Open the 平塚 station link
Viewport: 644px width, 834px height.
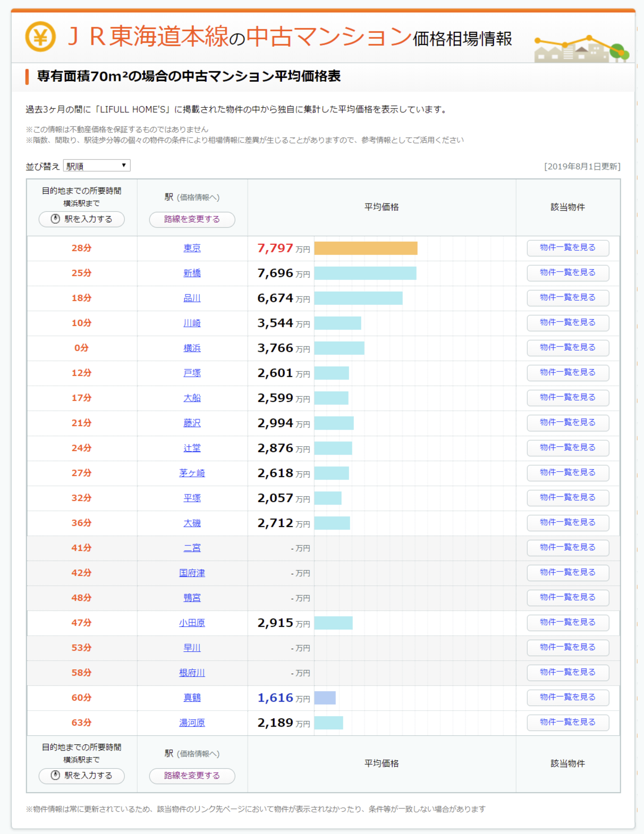(192, 498)
